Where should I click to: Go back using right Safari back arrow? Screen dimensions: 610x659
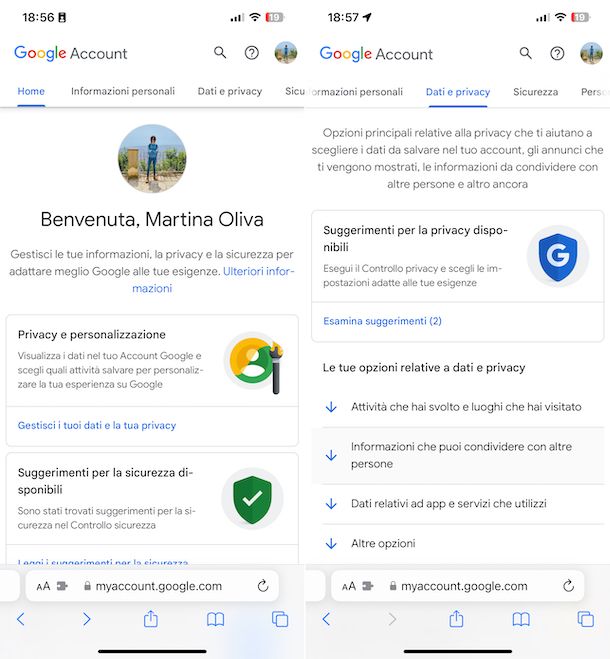coord(326,619)
